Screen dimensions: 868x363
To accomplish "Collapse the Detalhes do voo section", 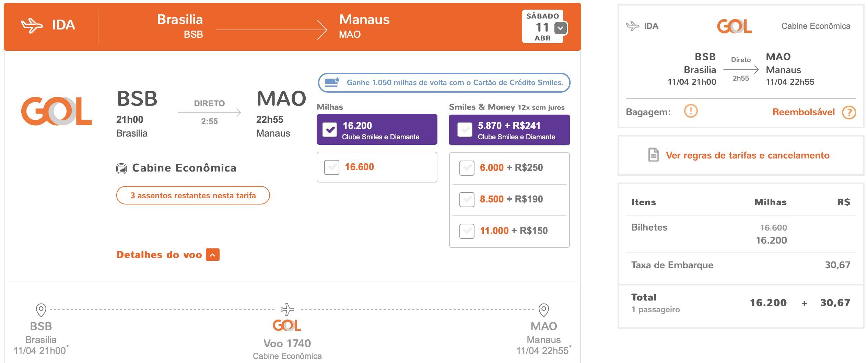I will (x=212, y=255).
